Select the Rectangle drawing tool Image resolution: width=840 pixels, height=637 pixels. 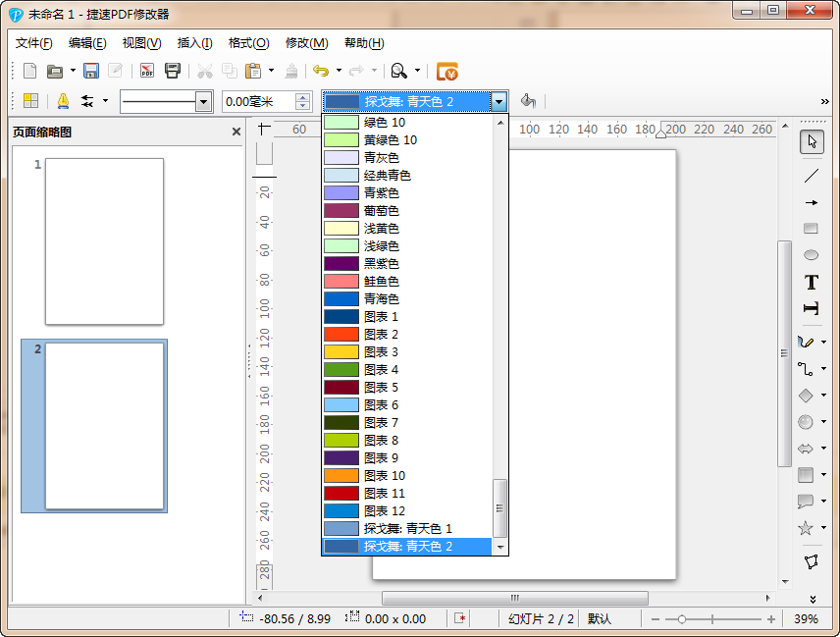click(x=811, y=229)
